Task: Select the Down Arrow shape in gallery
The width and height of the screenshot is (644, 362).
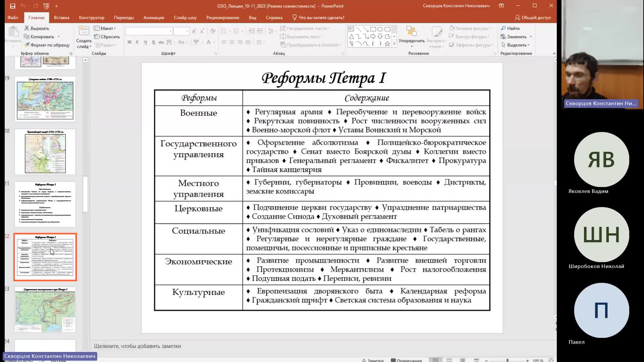Action: [380, 36]
